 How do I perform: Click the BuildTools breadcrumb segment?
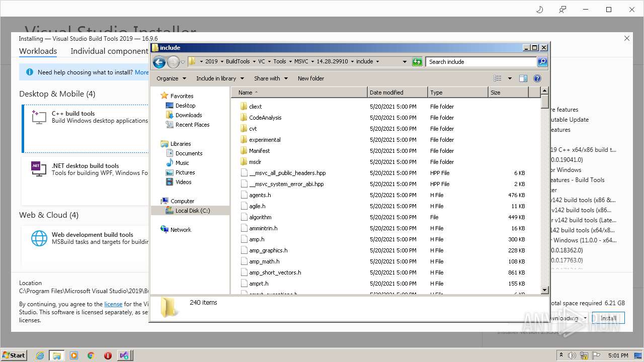click(x=237, y=61)
